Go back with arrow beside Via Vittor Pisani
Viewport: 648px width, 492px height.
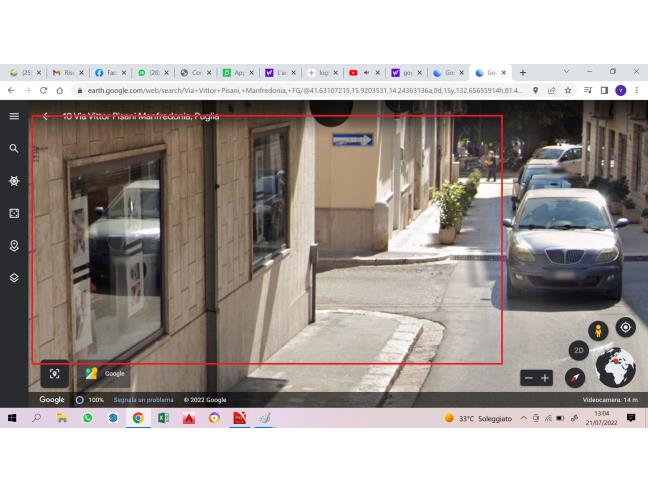(x=45, y=116)
